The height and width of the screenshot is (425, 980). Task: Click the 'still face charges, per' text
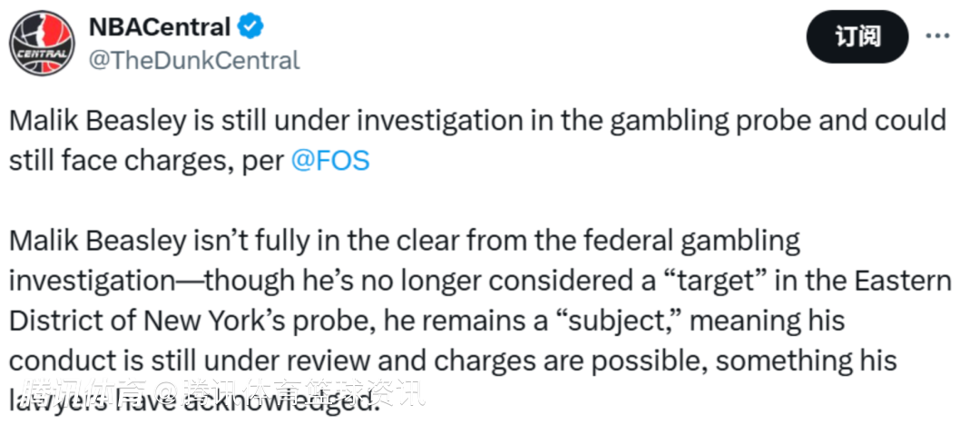147,161
